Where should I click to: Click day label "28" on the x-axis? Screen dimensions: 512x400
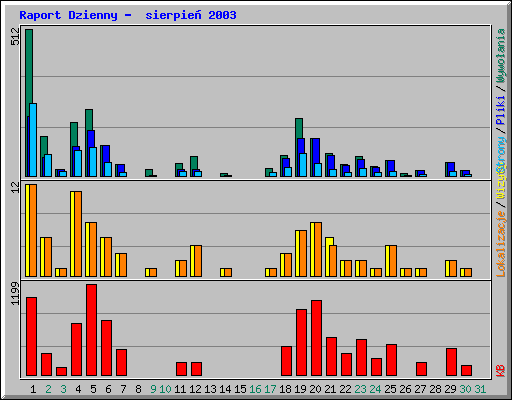(435, 389)
